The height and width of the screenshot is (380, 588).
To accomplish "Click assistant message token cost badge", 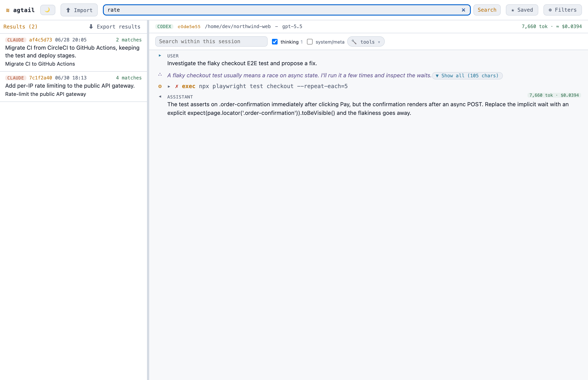I will tap(554, 95).
